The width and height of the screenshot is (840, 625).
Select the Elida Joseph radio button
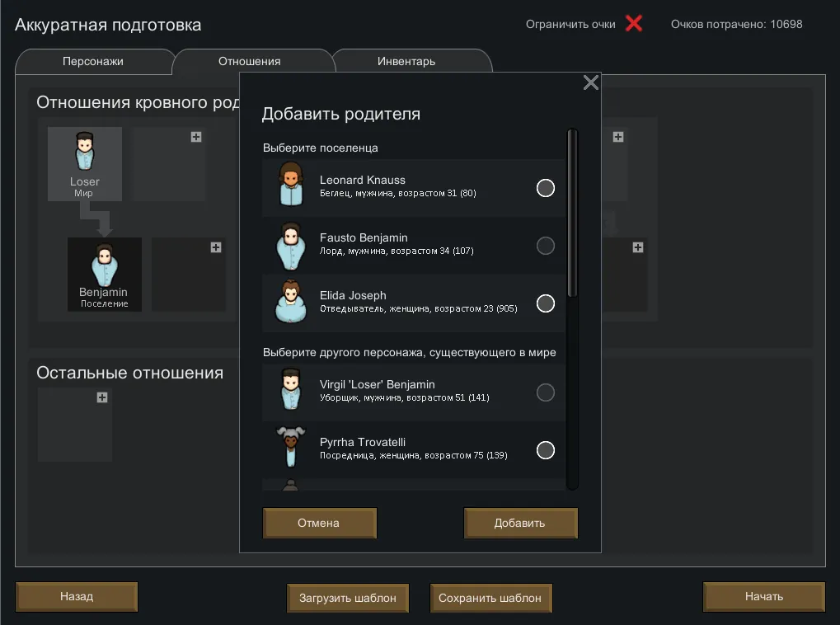(545, 303)
